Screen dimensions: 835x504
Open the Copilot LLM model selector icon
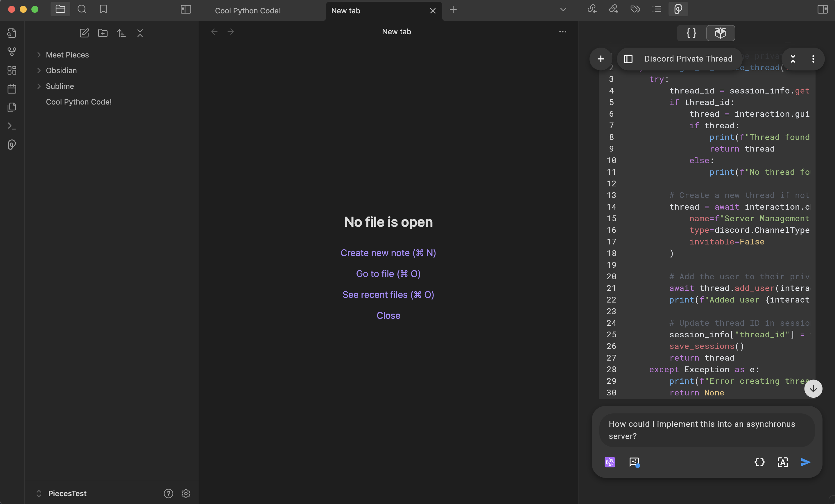pos(610,462)
